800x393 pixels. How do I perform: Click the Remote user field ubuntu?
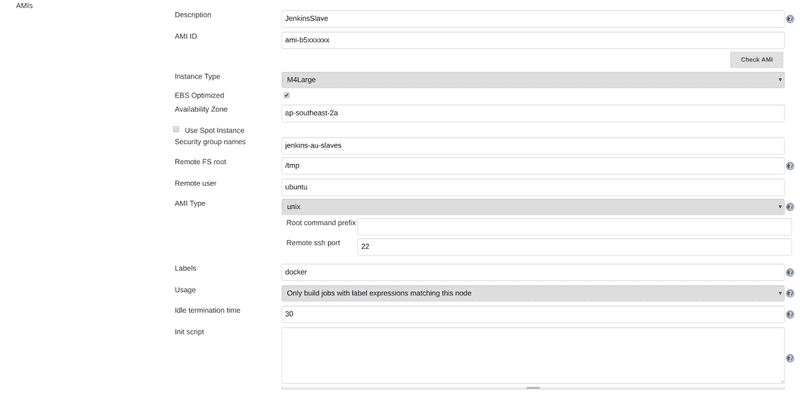coord(533,187)
